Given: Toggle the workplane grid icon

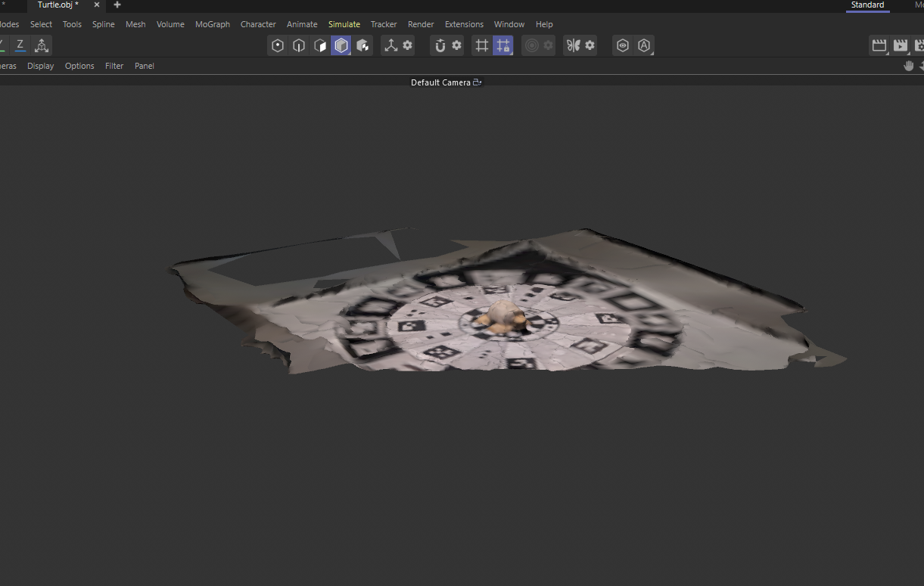Looking at the screenshot, I should [482, 45].
